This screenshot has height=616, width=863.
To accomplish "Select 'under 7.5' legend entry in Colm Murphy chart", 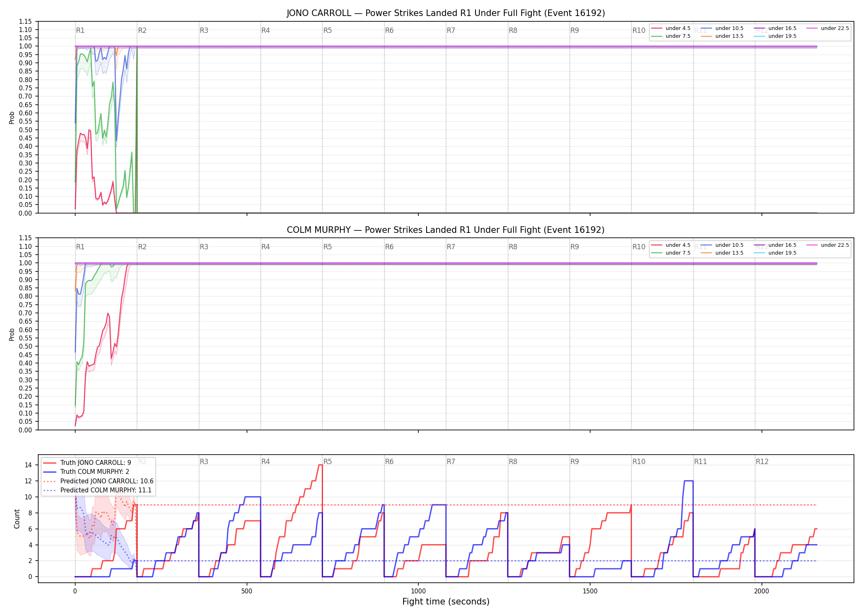I will (671, 253).
